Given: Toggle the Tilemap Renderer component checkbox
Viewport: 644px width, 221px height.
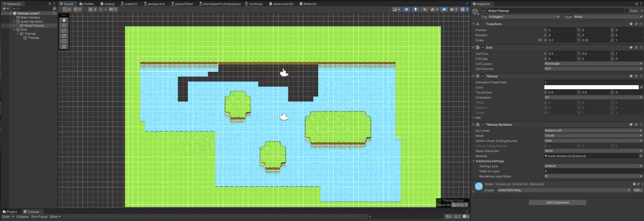Looking at the screenshot, I should click(483, 125).
